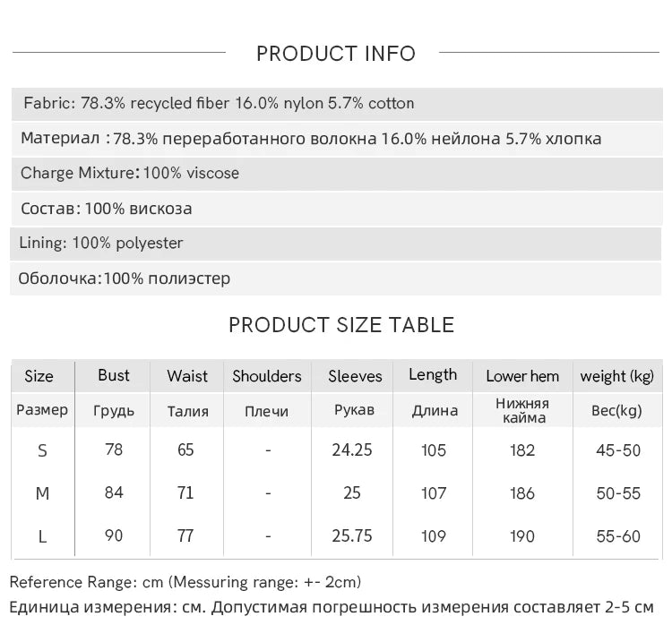The image size is (672, 642).
Task: Select the Charge Mixture 100% viscose row
Action: [130, 173]
